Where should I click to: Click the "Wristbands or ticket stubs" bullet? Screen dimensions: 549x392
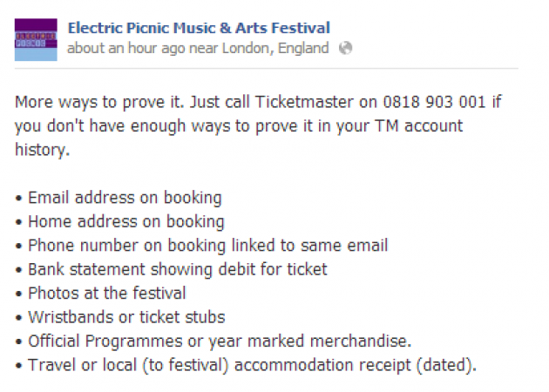pyautogui.click(x=126, y=317)
